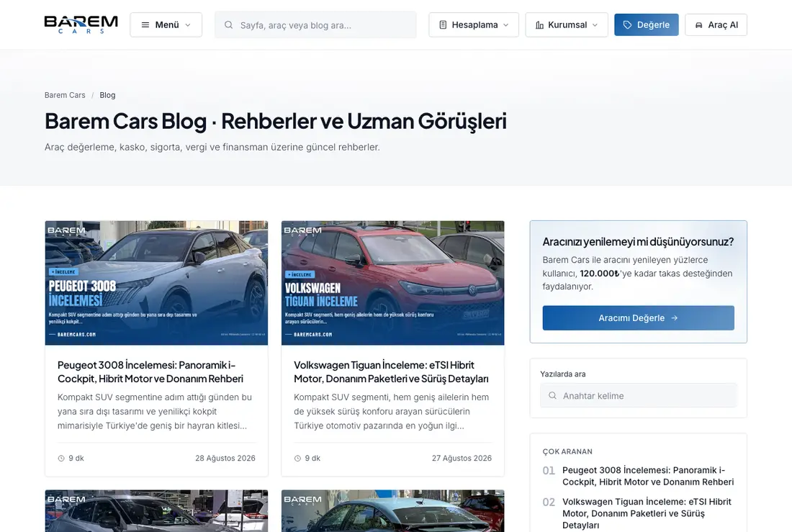Viewport: 792px width, 532px height.
Task: Open the Volkswagen Tiguan İnceleme thumbnail
Action: pos(393,283)
